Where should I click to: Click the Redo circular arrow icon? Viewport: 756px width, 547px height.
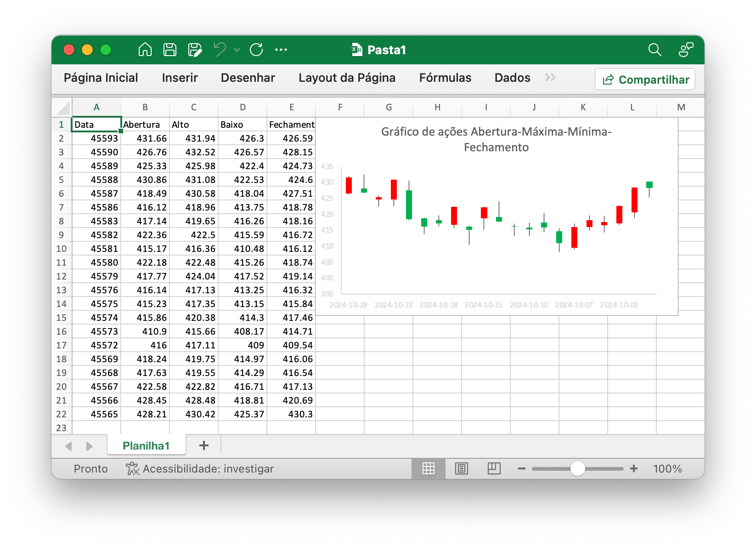point(256,50)
